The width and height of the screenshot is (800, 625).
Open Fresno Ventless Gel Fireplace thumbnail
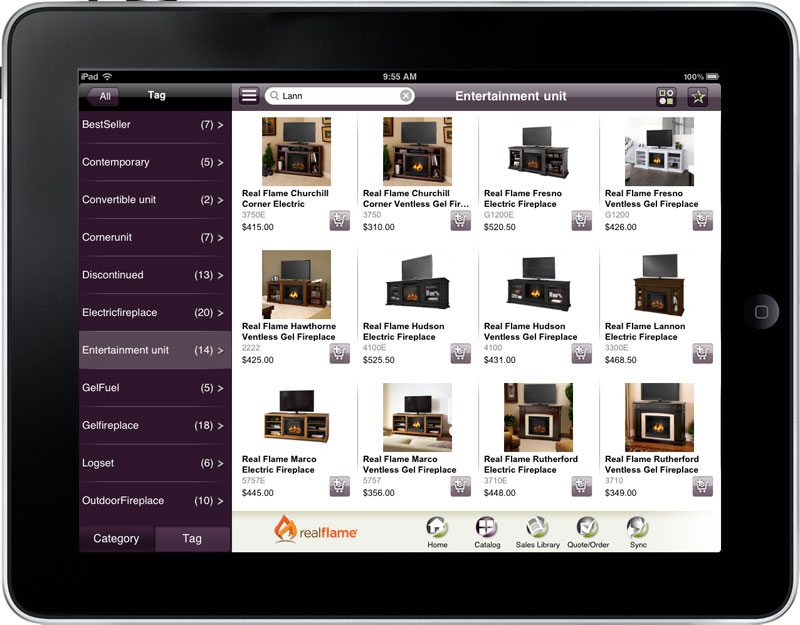659,152
